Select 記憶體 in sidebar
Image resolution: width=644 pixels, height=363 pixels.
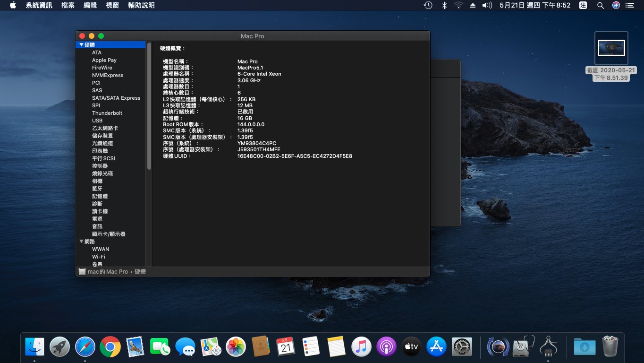coord(100,196)
